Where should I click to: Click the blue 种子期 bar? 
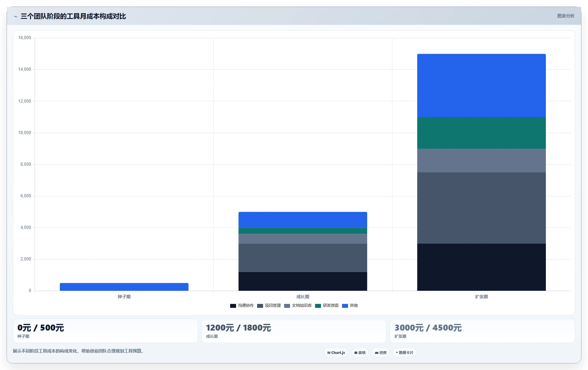124,287
